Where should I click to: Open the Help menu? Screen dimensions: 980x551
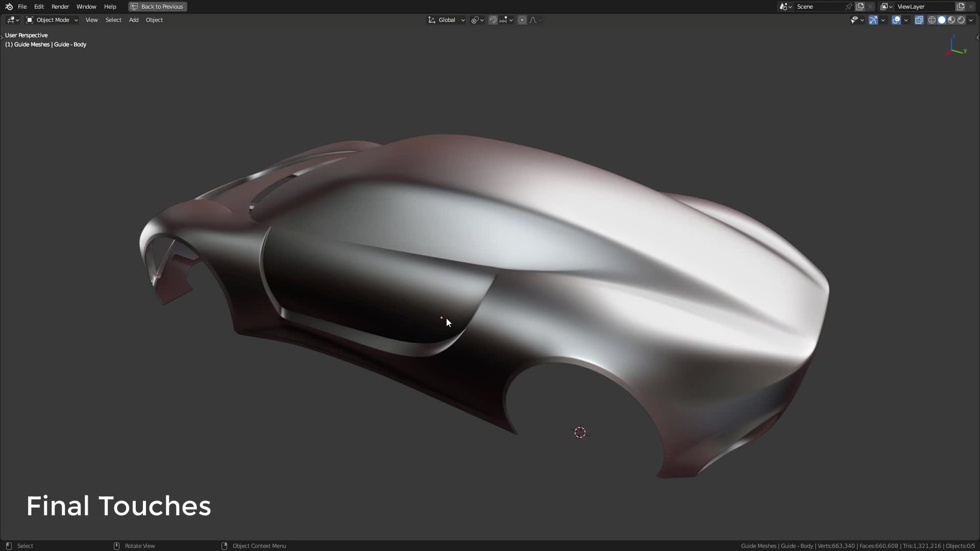coord(110,7)
